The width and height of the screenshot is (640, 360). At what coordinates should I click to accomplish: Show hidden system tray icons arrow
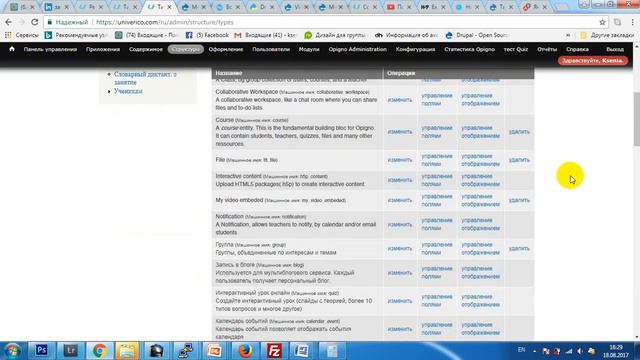tap(534, 351)
